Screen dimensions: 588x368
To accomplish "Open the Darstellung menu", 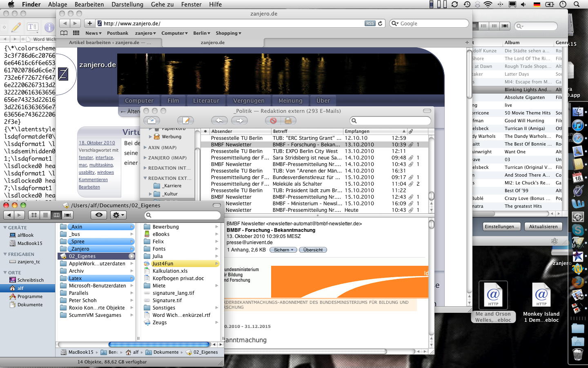I will tap(127, 4).
